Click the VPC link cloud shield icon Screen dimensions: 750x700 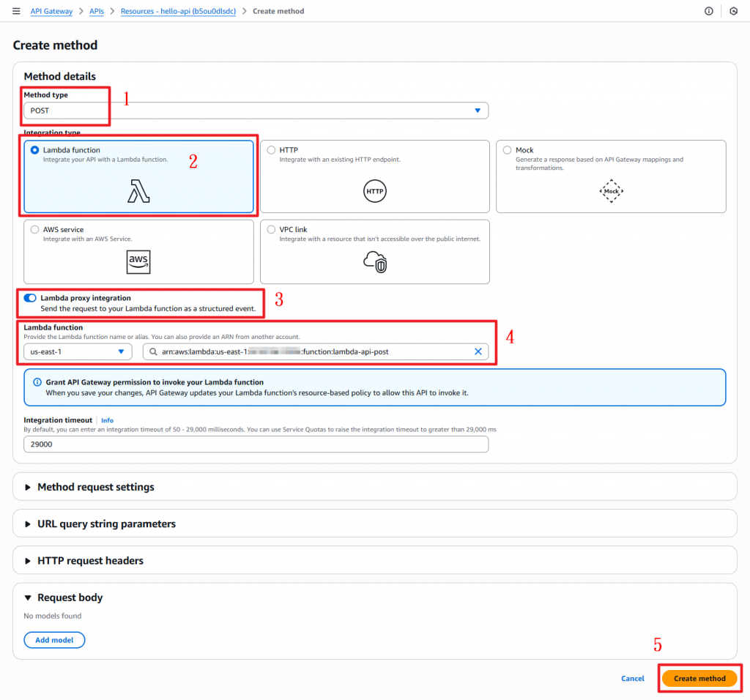[x=375, y=262]
